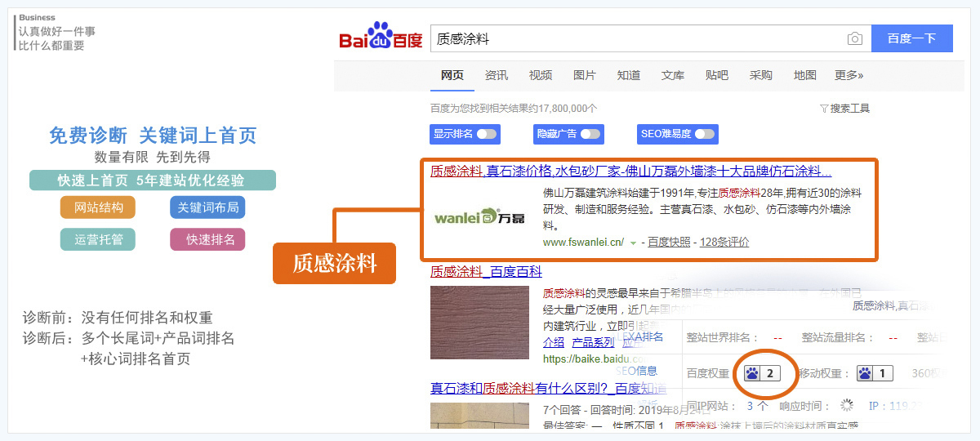
Task: Click the 运营托管 teal button
Action: click(x=98, y=239)
